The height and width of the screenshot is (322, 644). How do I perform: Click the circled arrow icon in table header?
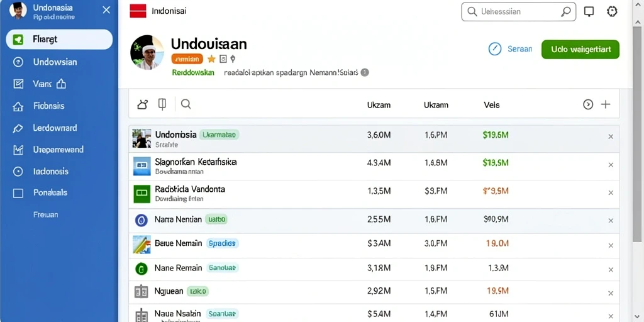[588, 105]
